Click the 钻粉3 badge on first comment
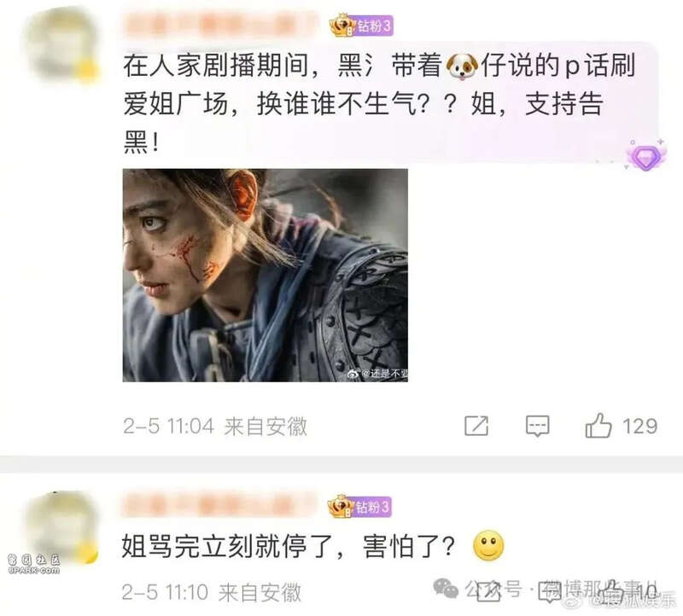This screenshot has height=616, width=683. pyautogui.click(x=361, y=26)
